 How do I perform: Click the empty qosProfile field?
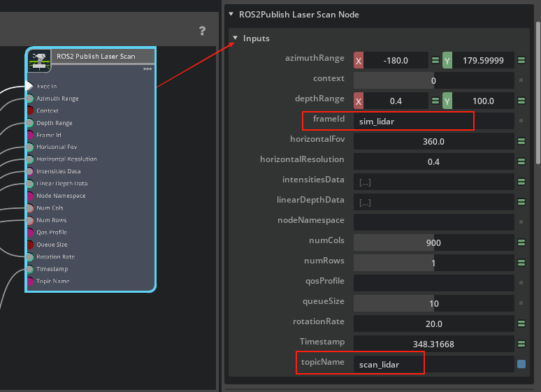tap(433, 283)
